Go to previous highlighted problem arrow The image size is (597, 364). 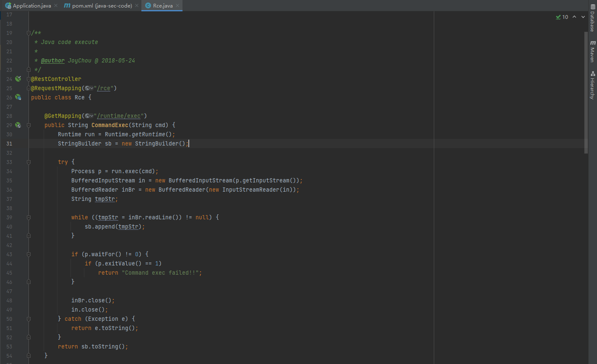(574, 17)
